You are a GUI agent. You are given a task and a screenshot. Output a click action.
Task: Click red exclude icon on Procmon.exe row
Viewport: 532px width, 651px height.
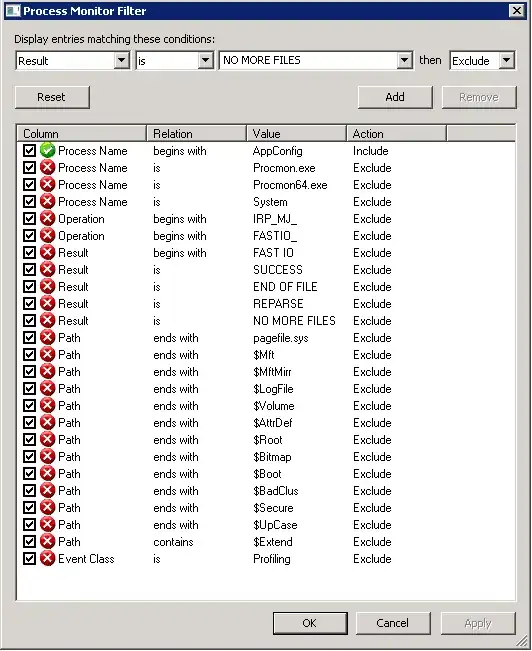pos(48,167)
